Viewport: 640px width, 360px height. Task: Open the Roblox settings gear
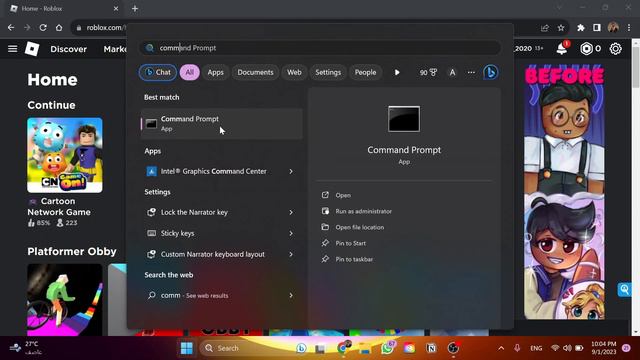point(616,49)
